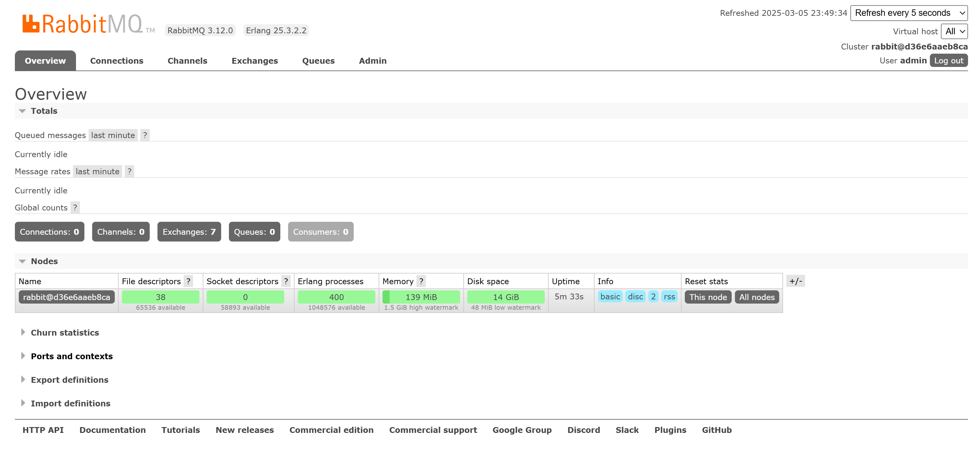Click the Consumers: 0 count button

(x=321, y=232)
